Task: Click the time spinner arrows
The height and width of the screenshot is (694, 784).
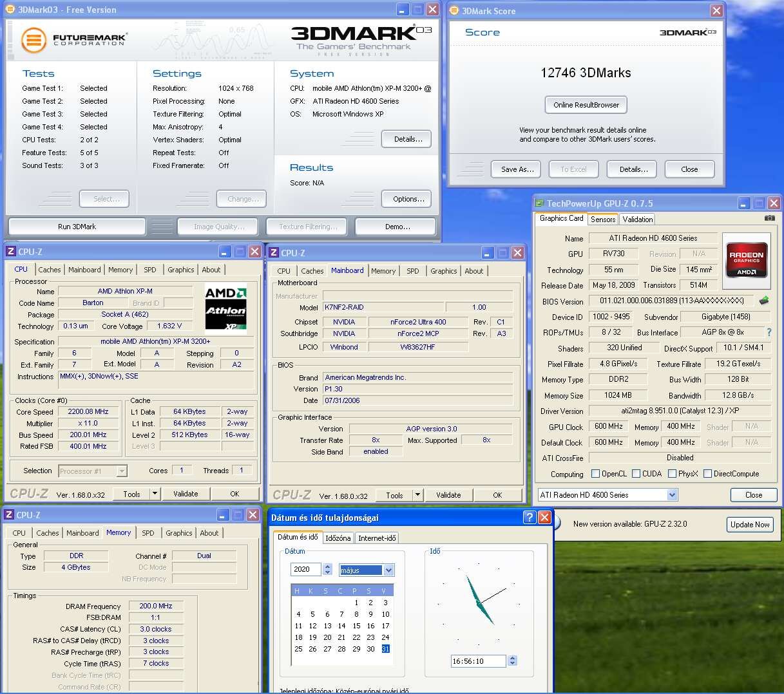Action: (512, 661)
